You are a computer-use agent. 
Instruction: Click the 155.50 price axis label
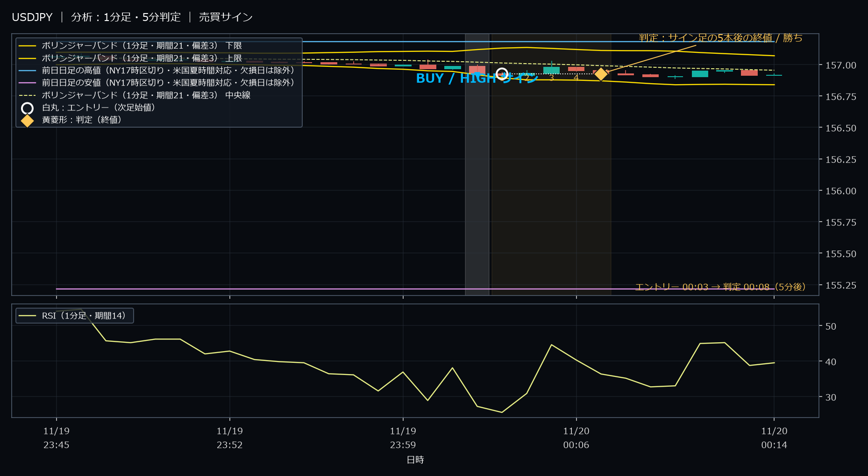pos(841,254)
